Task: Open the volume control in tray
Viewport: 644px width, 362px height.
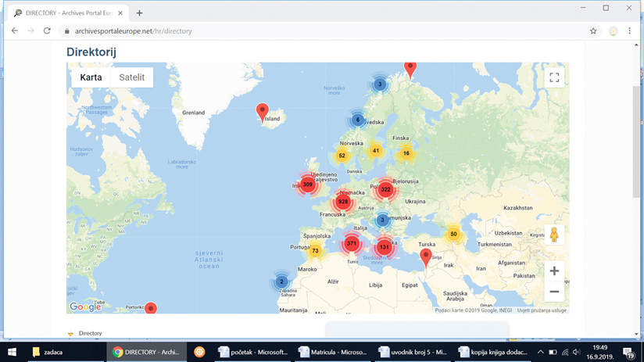Action: (577, 352)
